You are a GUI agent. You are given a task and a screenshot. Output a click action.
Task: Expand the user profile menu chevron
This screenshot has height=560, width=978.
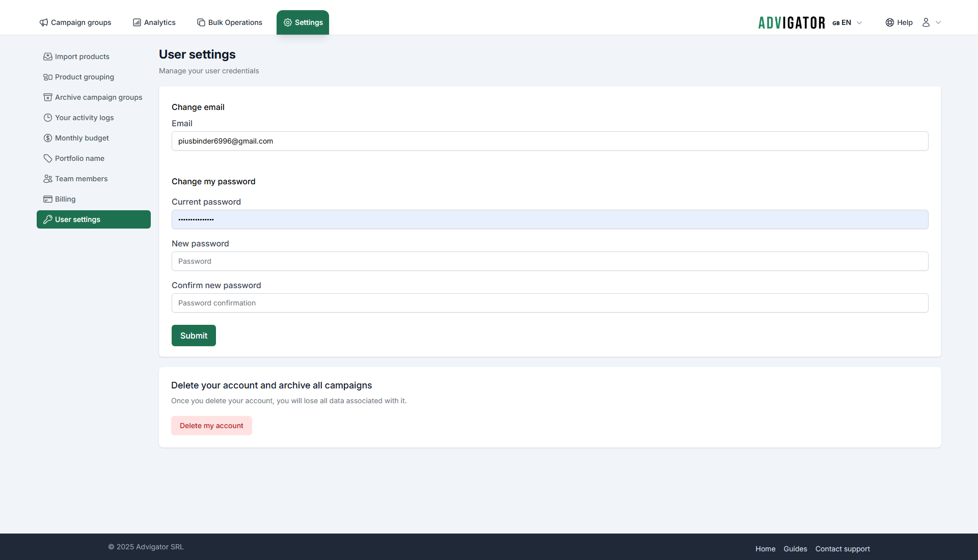pyautogui.click(x=938, y=22)
